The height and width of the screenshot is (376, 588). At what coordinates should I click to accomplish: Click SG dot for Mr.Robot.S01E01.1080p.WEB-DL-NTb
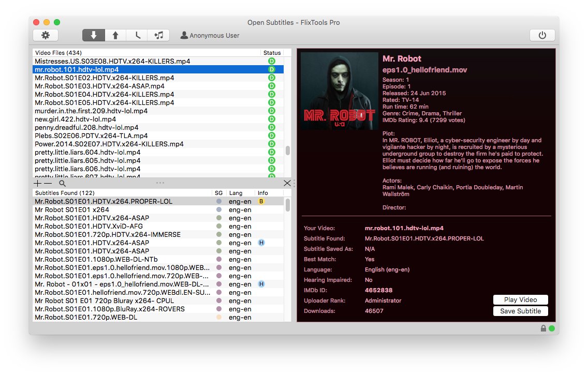[x=219, y=259]
